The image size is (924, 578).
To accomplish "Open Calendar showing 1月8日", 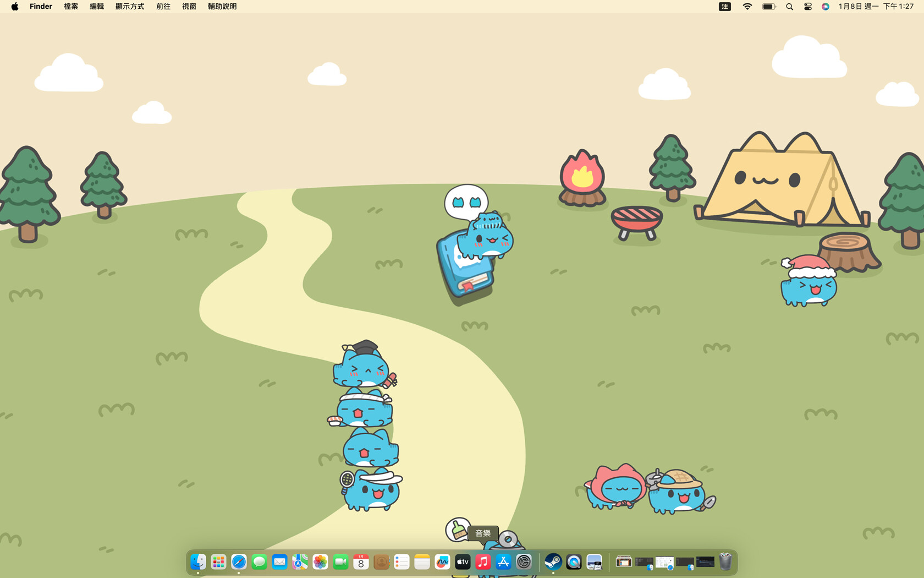I will [361, 562].
